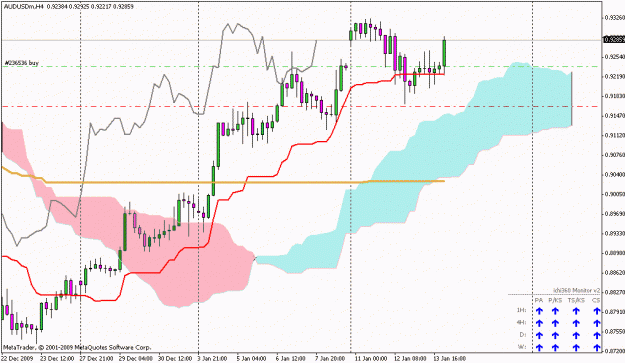Click the 4H P/KS up arrow
The height and width of the screenshot is (363, 625).
555,323
